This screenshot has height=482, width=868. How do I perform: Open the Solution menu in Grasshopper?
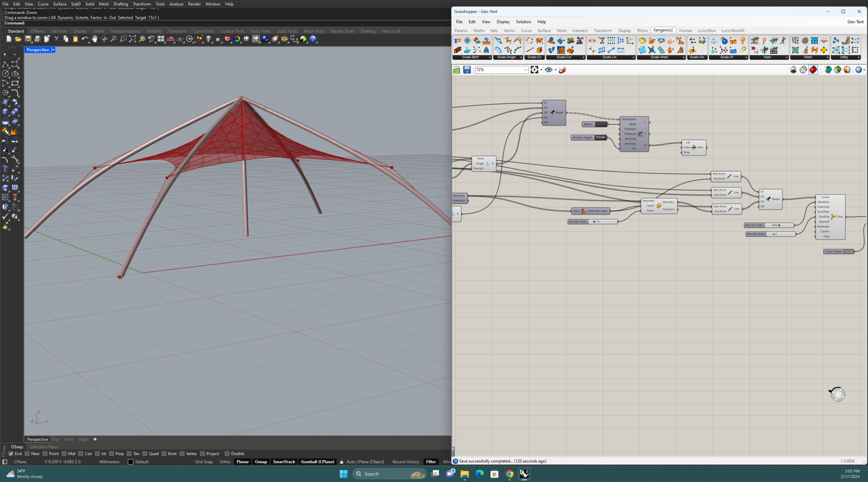click(523, 22)
